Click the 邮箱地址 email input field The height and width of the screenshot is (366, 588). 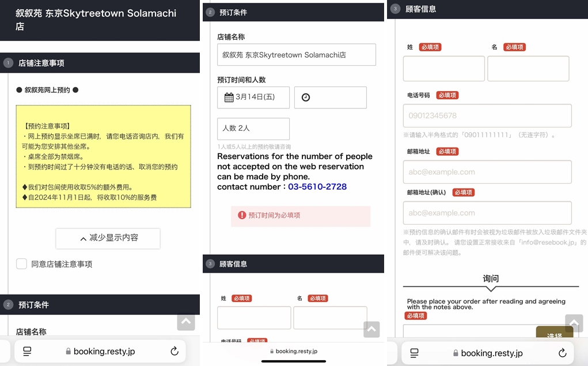click(487, 172)
